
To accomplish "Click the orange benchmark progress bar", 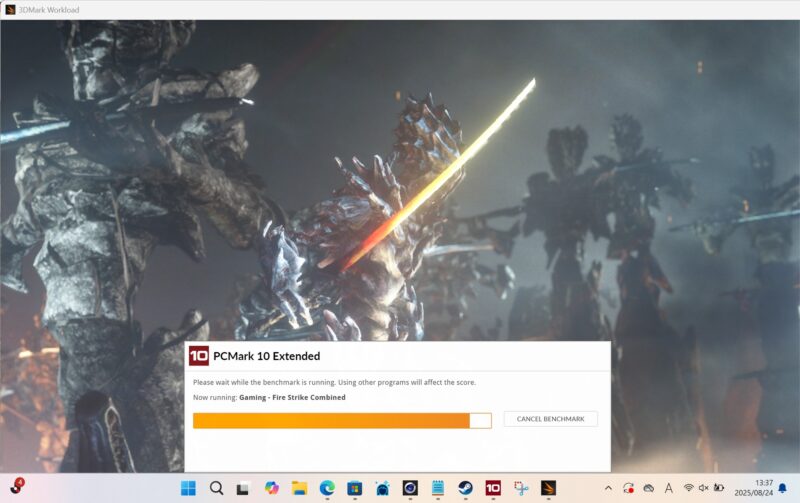I will tap(342, 421).
